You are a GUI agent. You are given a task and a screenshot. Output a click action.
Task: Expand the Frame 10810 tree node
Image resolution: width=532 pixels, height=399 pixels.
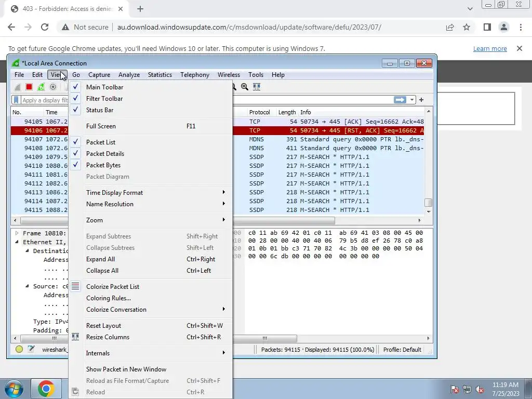[17, 233]
